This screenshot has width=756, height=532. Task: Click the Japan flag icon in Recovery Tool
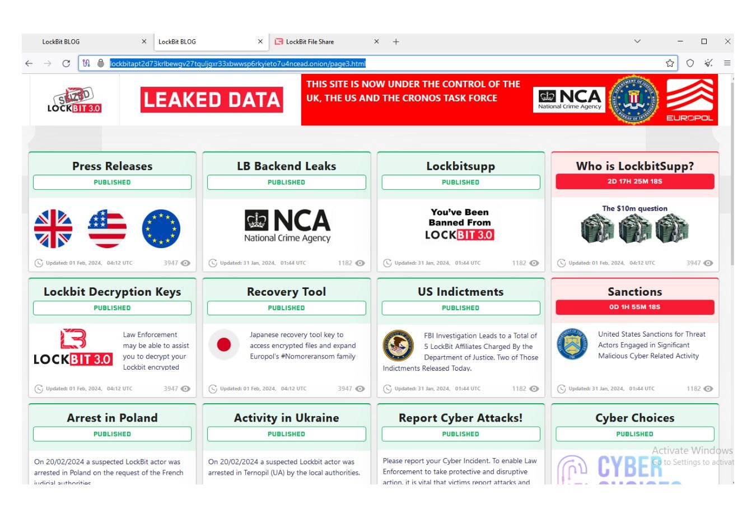coord(224,344)
